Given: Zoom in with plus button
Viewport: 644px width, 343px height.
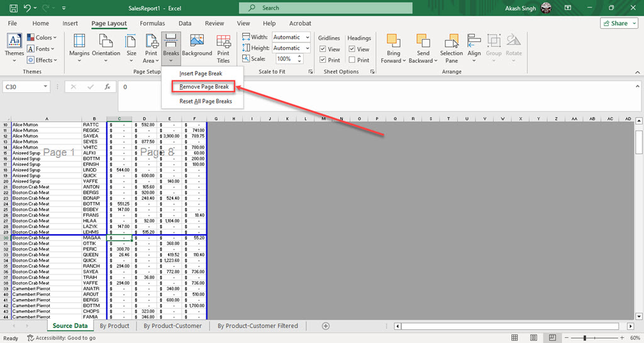Looking at the screenshot, I should point(622,338).
